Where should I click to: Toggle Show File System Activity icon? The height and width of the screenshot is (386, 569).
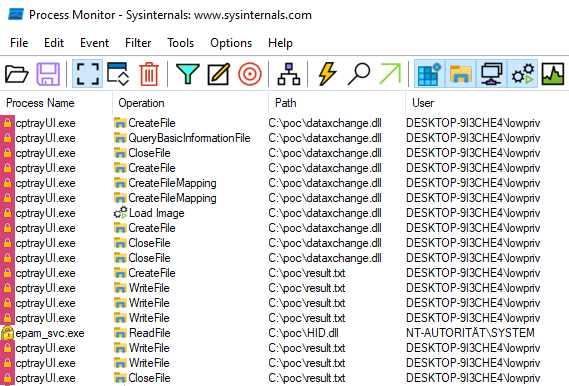click(460, 74)
